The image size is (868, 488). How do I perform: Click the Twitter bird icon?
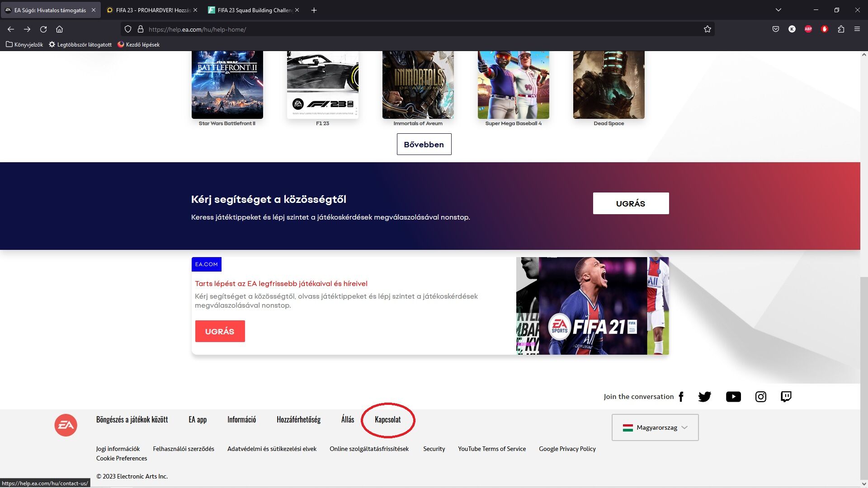pyautogui.click(x=704, y=397)
